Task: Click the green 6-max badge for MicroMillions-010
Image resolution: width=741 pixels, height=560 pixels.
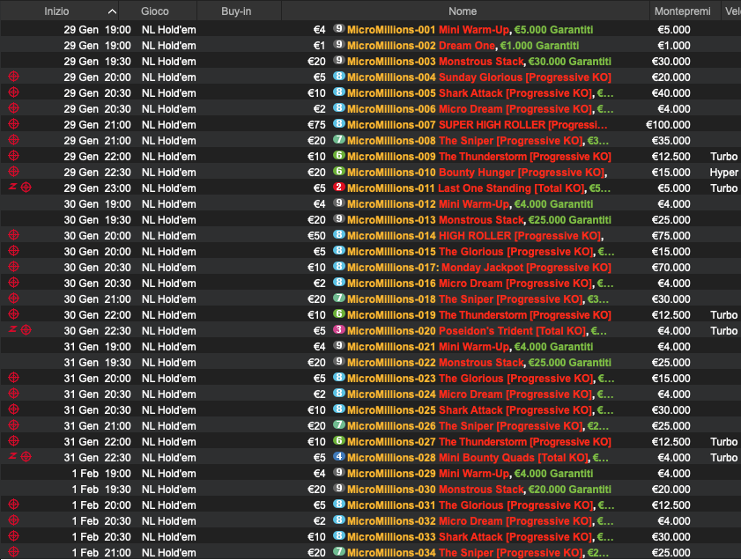Action: click(x=338, y=171)
